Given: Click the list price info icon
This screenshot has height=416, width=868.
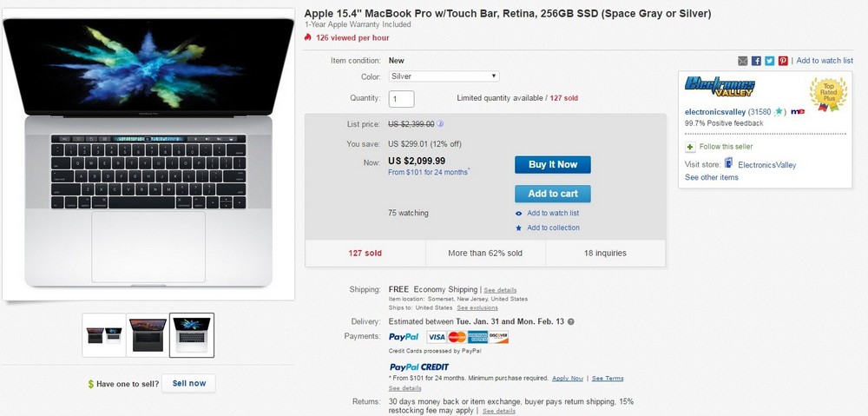Looking at the screenshot, I should pos(440,124).
